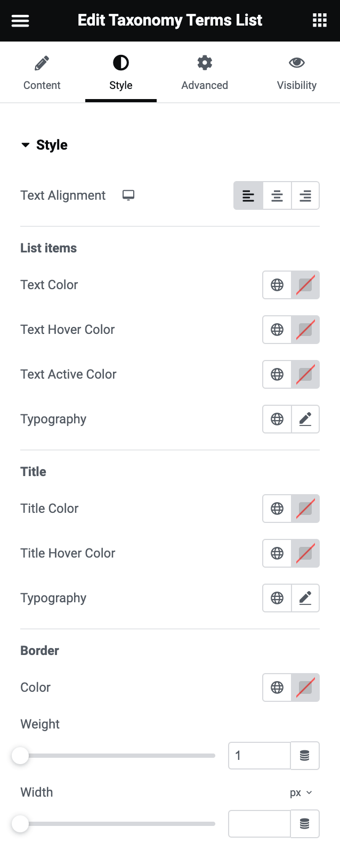The height and width of the screenshot is (868, 340).
Task: Open the Content tab
Action: pyautogui.click(x=42, y=72)
